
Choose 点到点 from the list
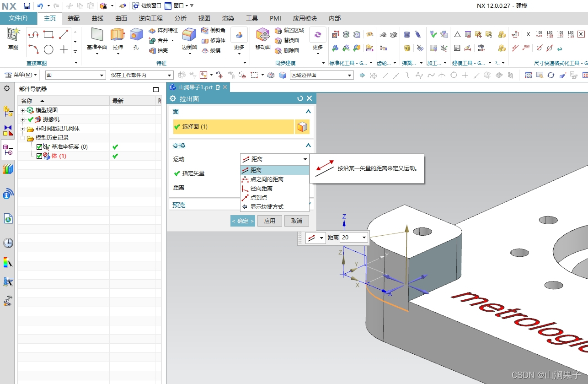(x=275, y=198)
